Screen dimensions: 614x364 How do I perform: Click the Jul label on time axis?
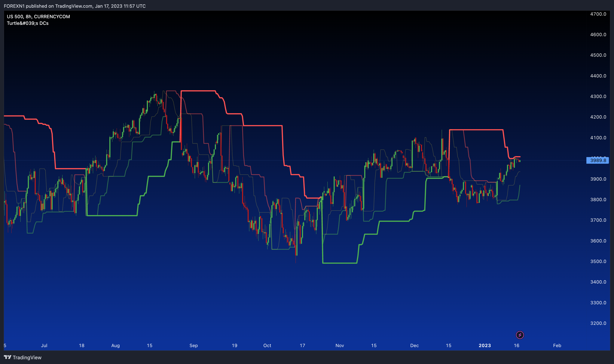click(x=44, y=346)
